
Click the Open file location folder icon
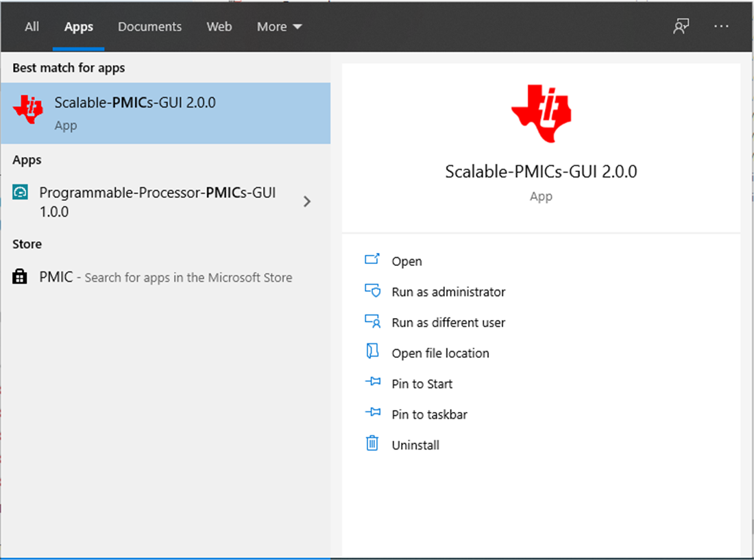coord(372,352)
